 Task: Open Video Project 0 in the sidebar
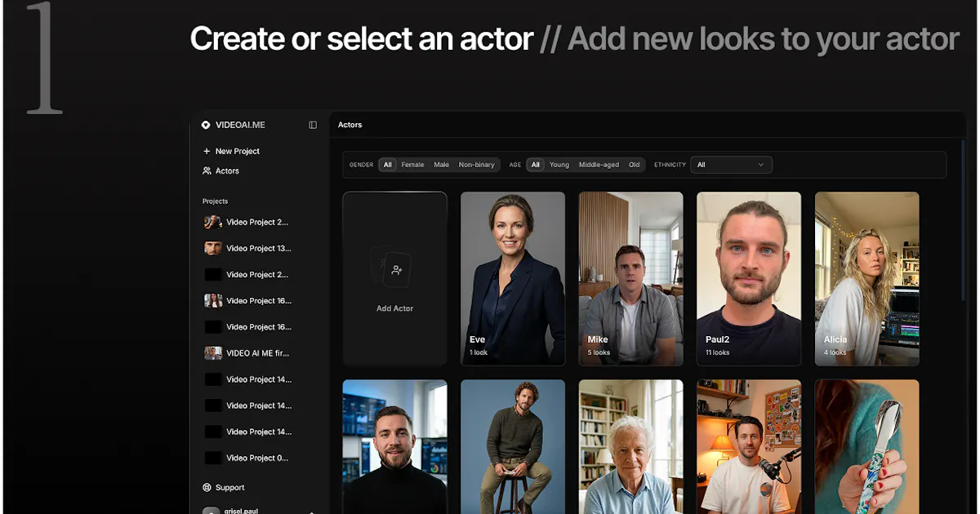coord(247,458)
